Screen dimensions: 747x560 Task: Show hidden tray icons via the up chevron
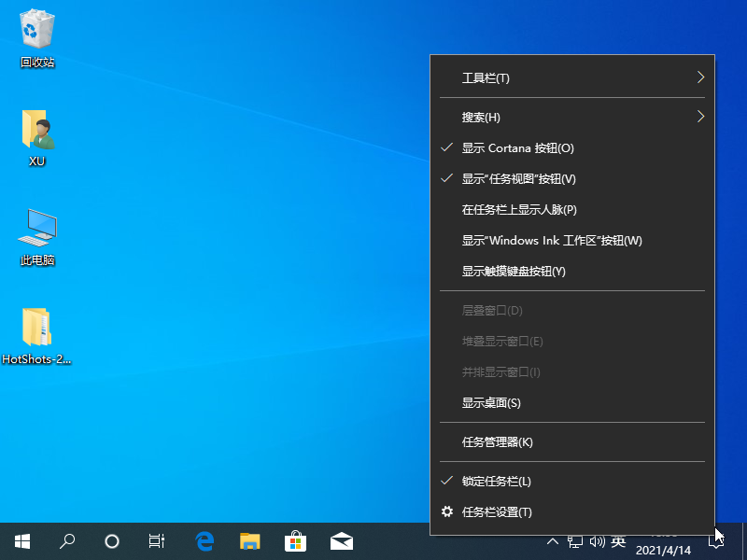click(553, 541)
